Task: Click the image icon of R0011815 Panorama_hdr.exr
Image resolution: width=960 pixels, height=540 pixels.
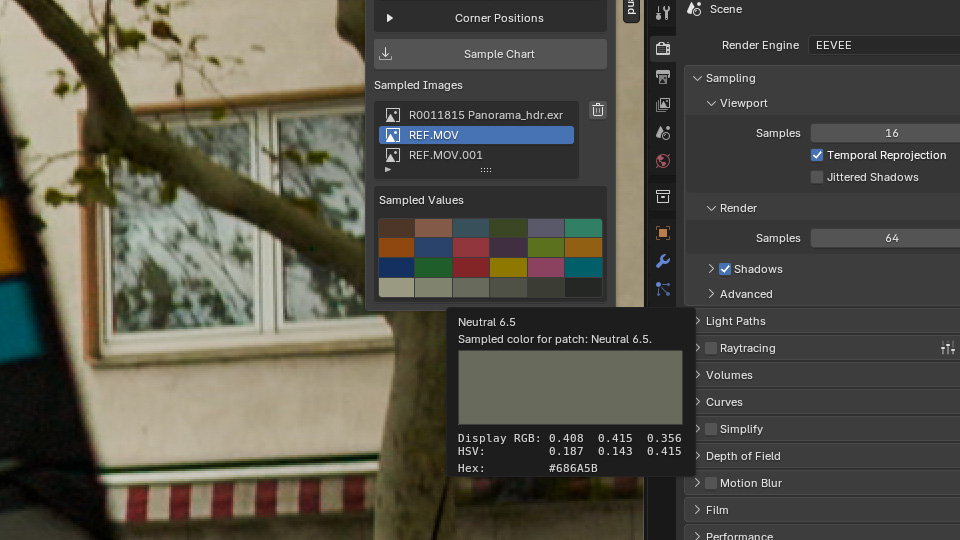Action: [x=392, y=115]
